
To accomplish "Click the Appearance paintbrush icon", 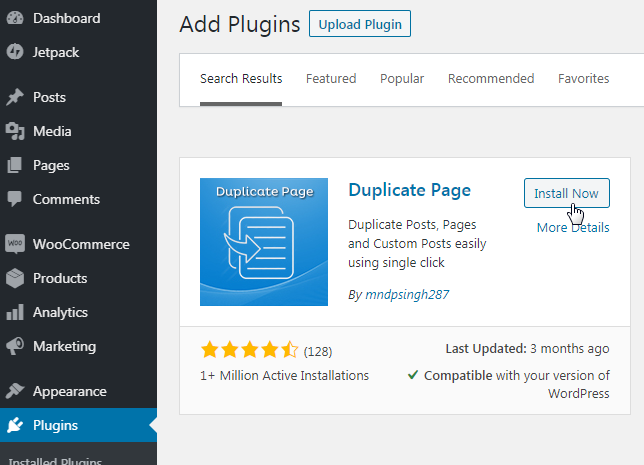I will click(x=15, y=391).
